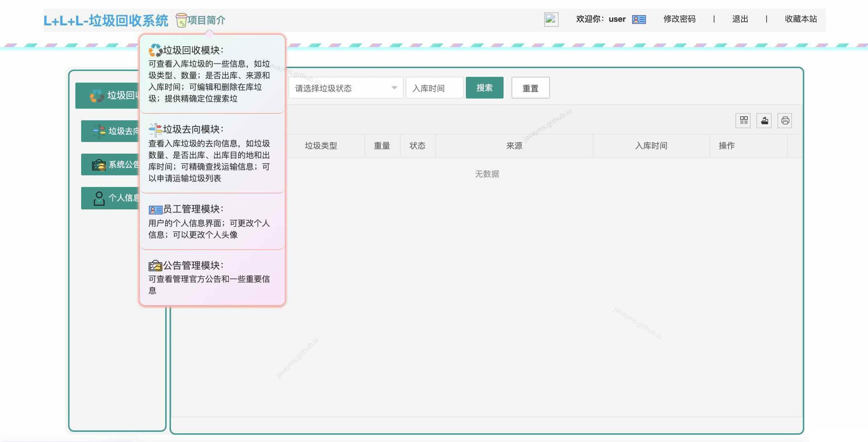
Task: Click the print icon above the table
Action: pos(785,121)
